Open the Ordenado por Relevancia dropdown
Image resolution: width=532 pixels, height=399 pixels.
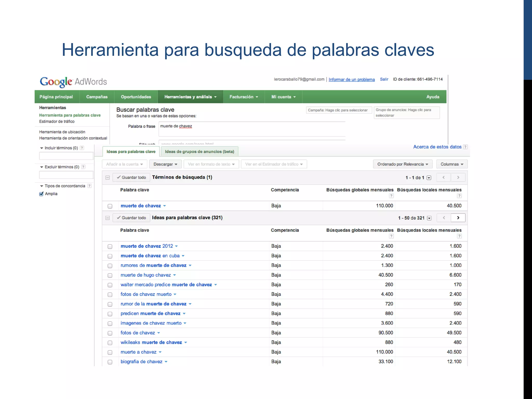[403, 164]
